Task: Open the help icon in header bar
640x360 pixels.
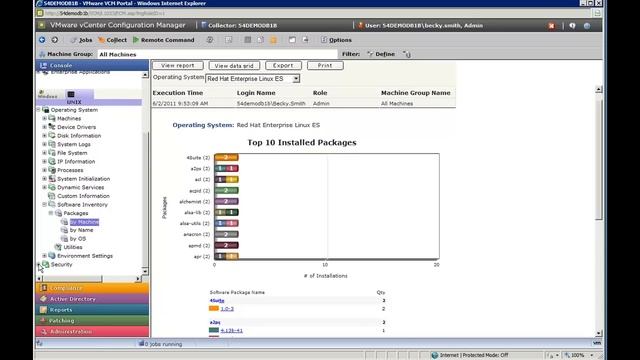Action: 572,26
